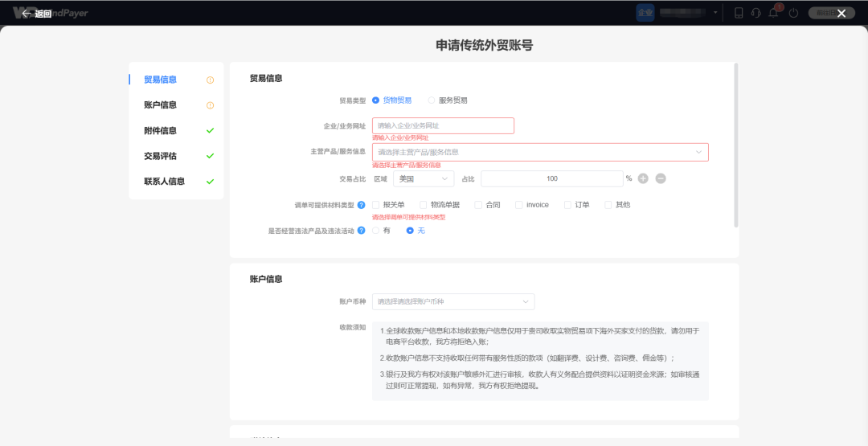Click the 申请传统外贸账号 title text

click(485, 45)
